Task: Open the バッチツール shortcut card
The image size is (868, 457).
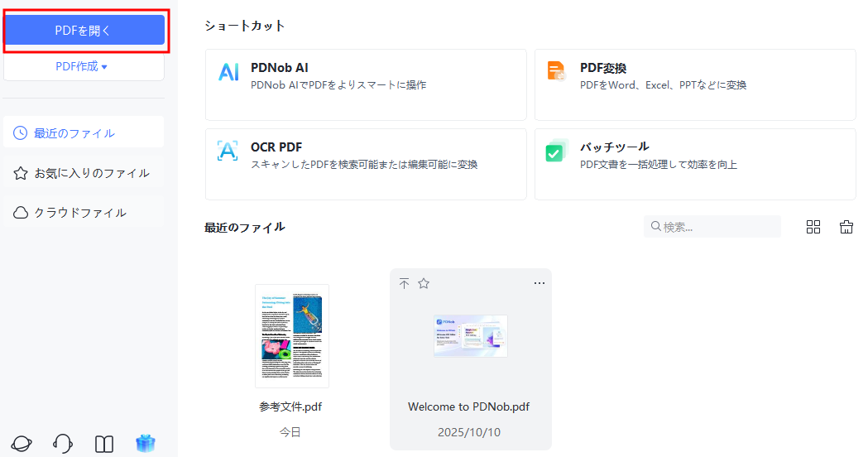Action: [x=695, y=164]
